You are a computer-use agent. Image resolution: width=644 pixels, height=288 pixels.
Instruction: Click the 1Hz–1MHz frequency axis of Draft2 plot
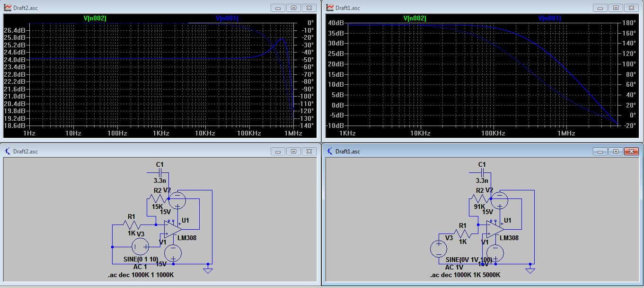[x=161, y=134]
